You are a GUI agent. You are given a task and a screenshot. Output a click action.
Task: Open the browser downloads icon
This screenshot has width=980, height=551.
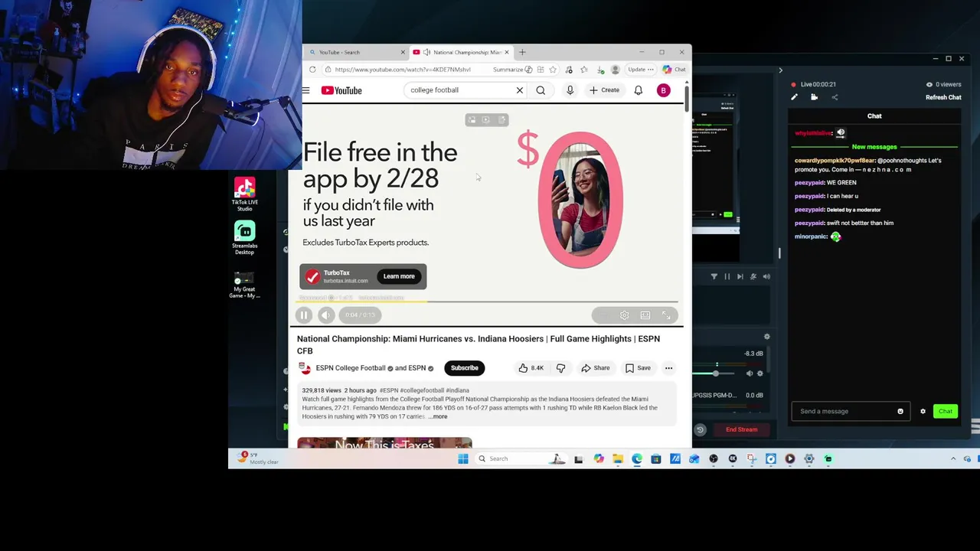pyautogui.click(x=599, y=70)
